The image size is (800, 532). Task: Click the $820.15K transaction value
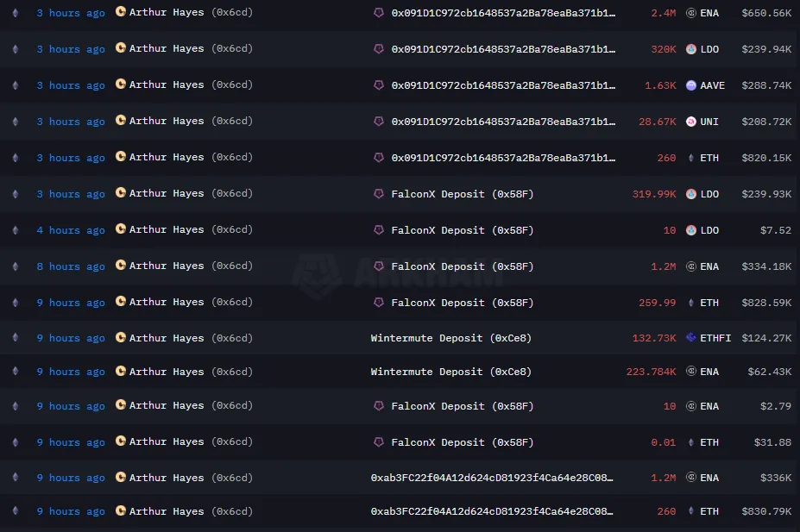tap(766, 158)
